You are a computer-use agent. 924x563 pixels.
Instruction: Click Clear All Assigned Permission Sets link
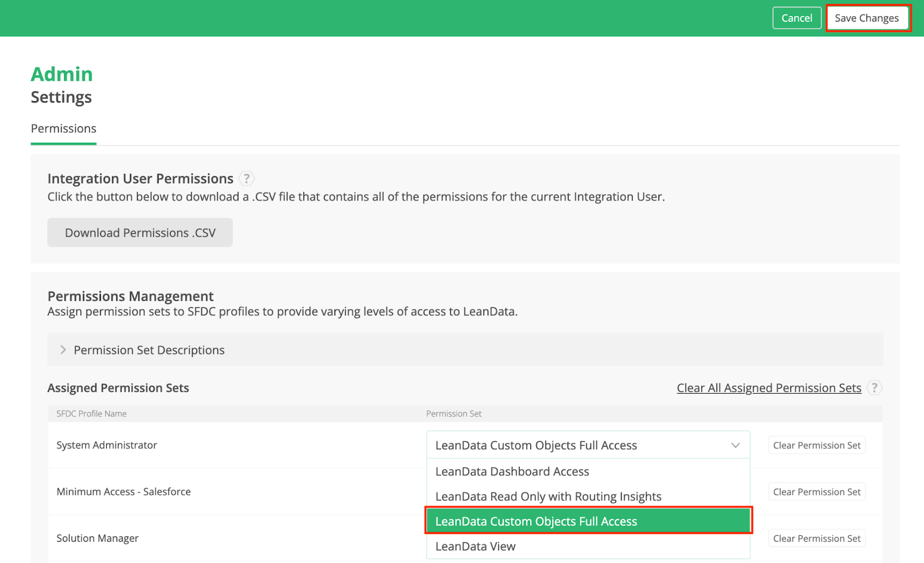[x=769, y=388]
